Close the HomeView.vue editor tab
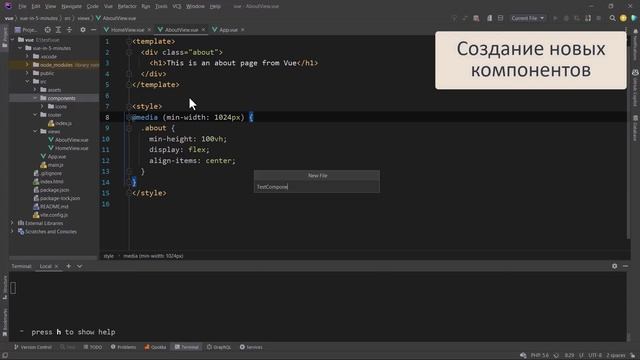Viewport: 640px width, 360px height. 149,30
